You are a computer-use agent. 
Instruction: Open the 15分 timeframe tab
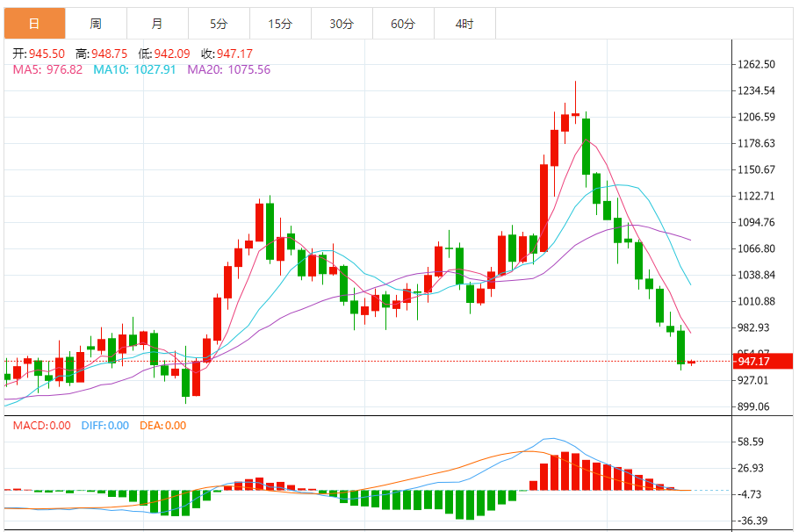pyautogui.click(x=280, y=24)
